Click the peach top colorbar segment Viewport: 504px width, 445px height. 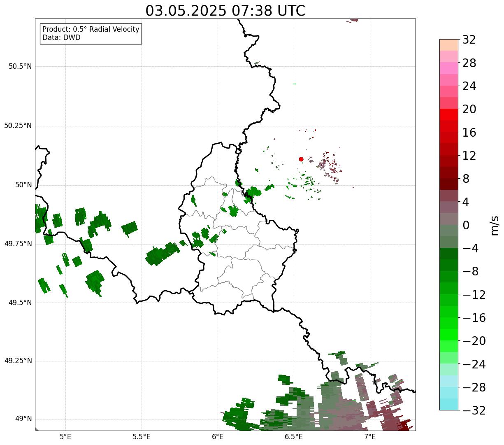click(449, 45)
